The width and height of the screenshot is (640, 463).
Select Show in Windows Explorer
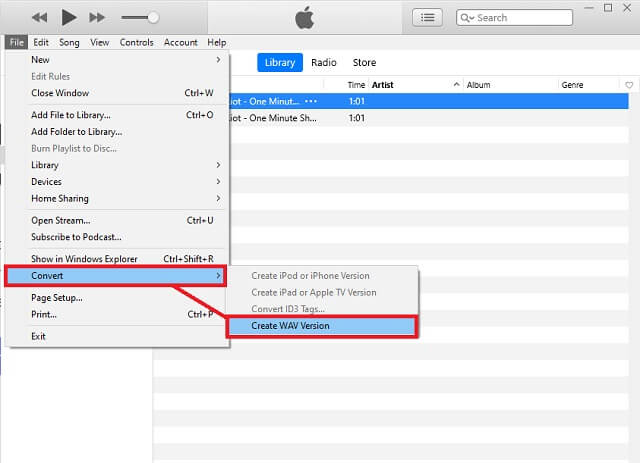click(x=118, y=259)
